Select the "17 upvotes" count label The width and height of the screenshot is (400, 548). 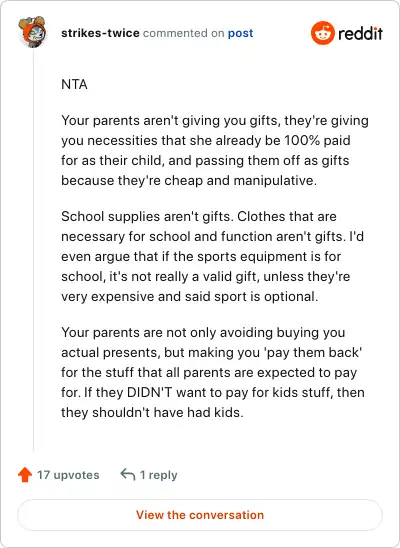pos(68,475)
